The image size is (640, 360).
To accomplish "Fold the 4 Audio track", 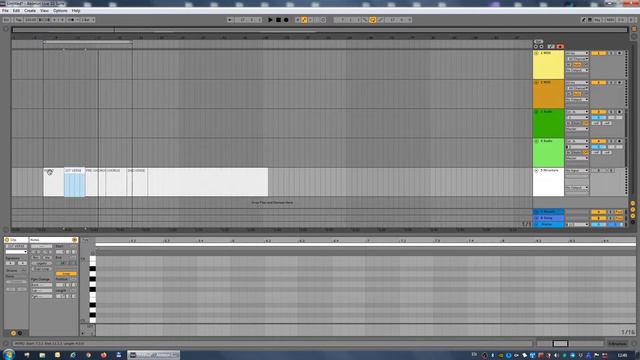I will [x=536, y=141].
